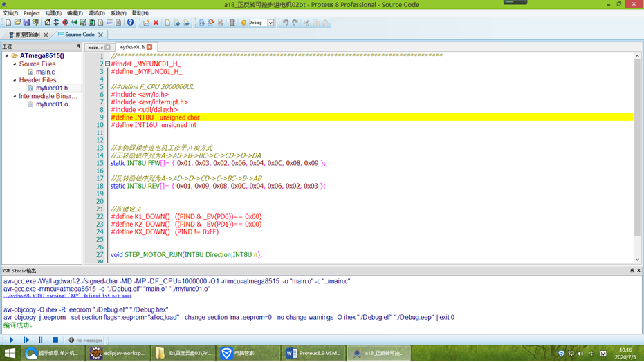Open the Word Proteus8.9 VSM taskbar item
Screen dimensions: 644x362
(x=313, y=353)
